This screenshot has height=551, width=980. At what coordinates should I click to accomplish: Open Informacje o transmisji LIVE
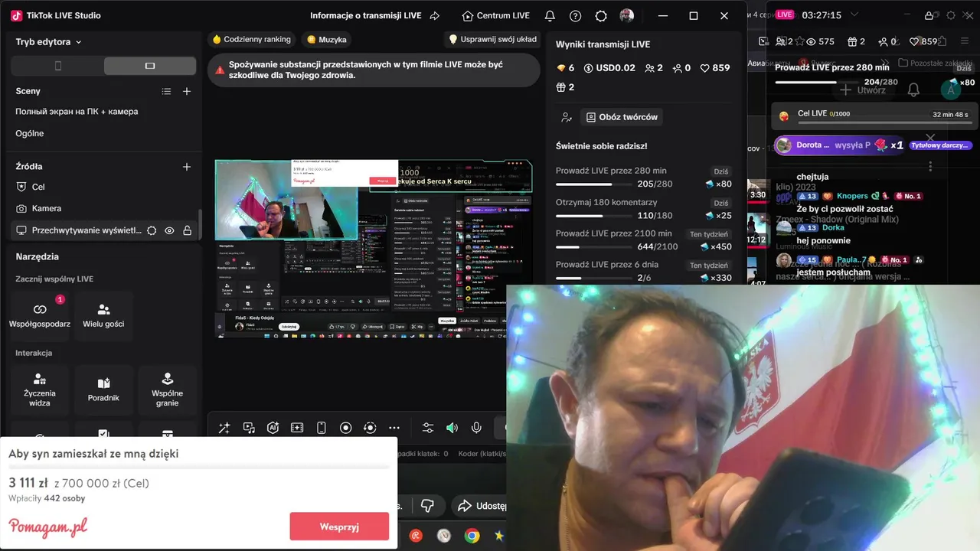pyautogui.click(x=364, y=15)
